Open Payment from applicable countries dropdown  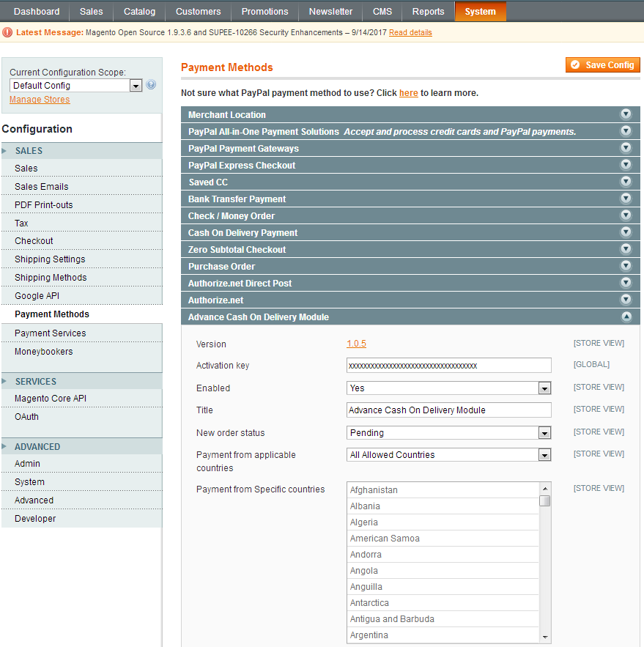(448, 455)
